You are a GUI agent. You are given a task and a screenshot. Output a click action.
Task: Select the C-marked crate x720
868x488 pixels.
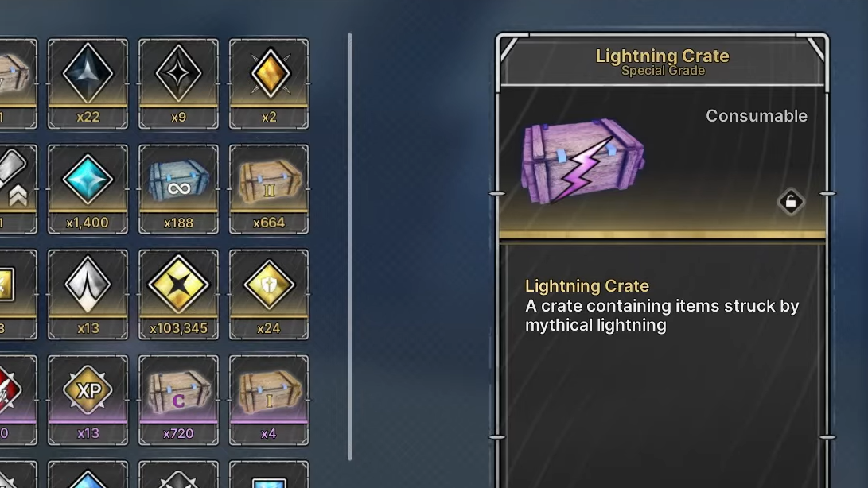point(178,400)
